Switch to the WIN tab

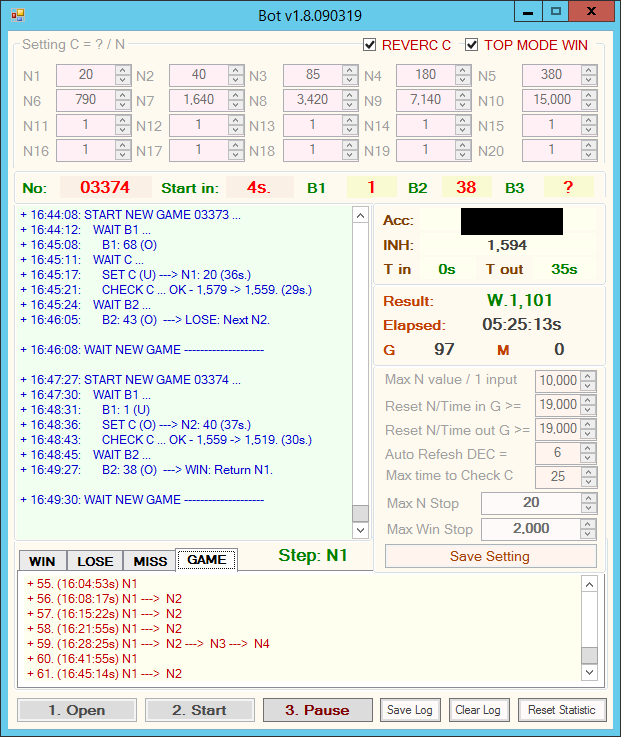coord(42,561)
